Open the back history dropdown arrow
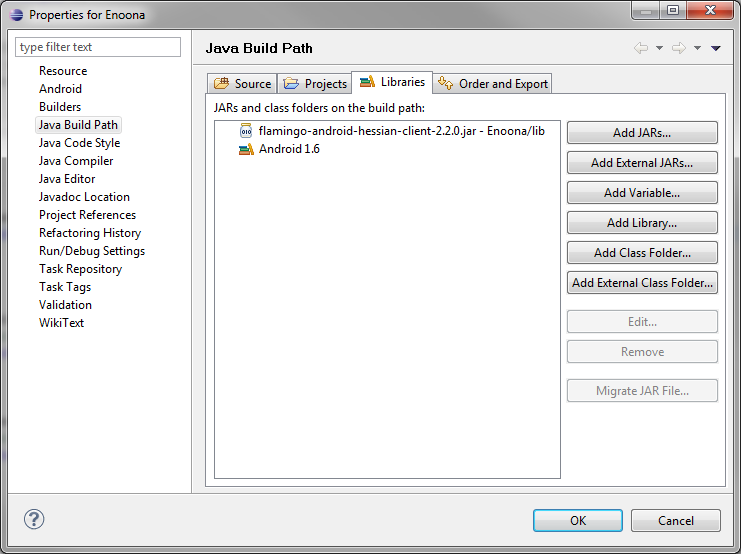 tap(660, 48)
